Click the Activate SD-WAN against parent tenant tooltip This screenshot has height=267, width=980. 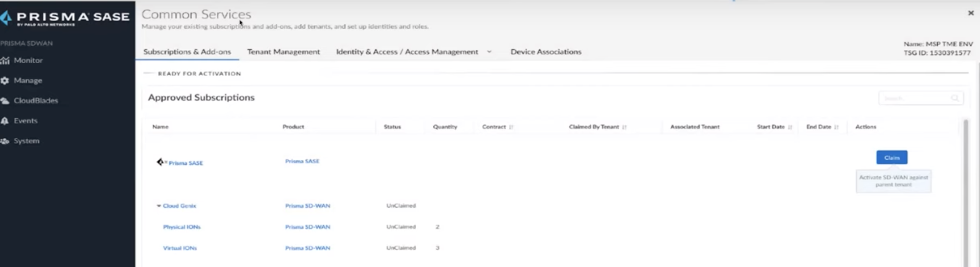pos(894,181)
